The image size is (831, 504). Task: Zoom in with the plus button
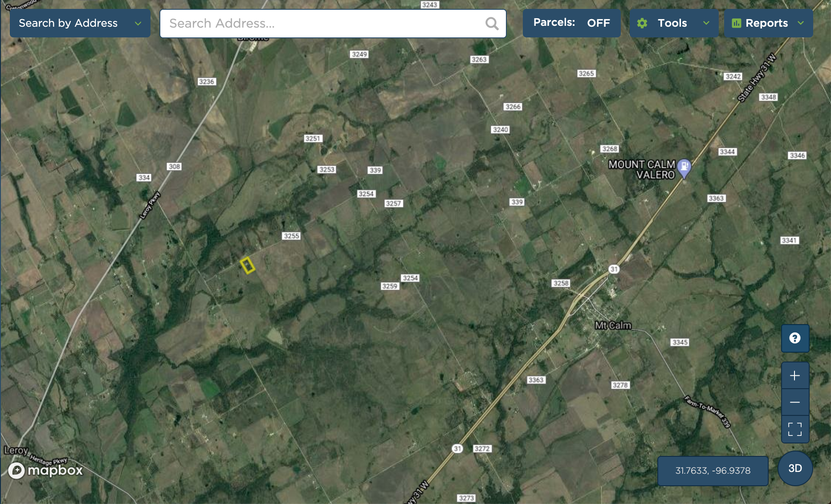(x=794, y=376)
